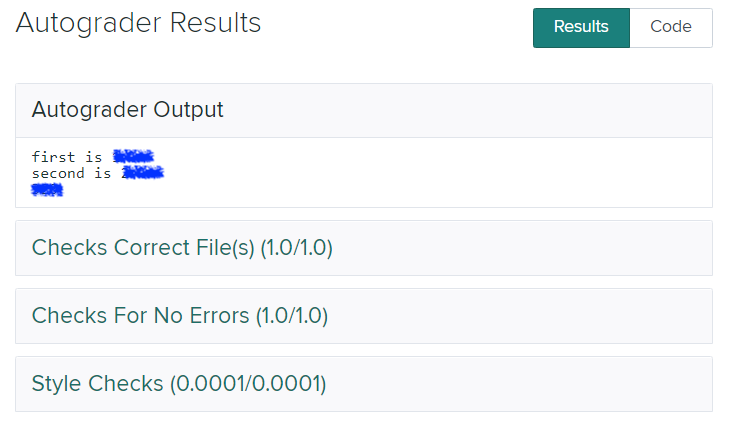Switch to the Results tab
The image size is (737, 436).
coord(581,27)
